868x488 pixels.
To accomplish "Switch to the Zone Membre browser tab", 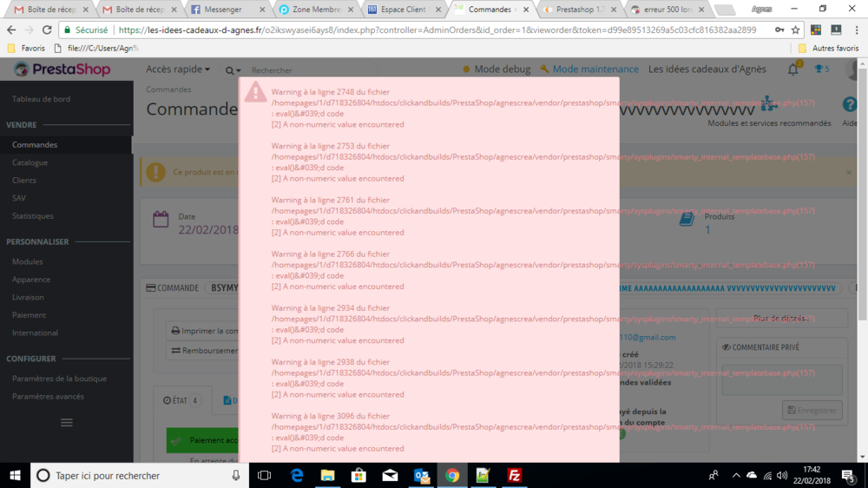I will 316,10.
